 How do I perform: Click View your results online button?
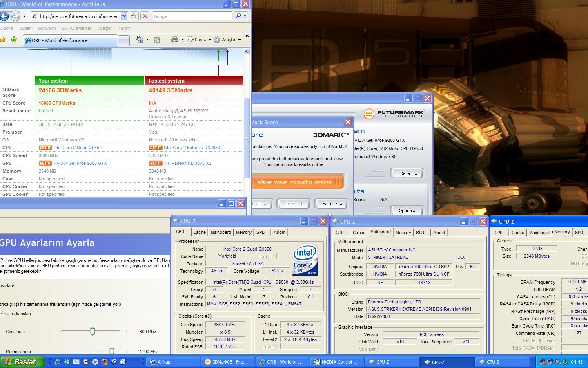298,182
